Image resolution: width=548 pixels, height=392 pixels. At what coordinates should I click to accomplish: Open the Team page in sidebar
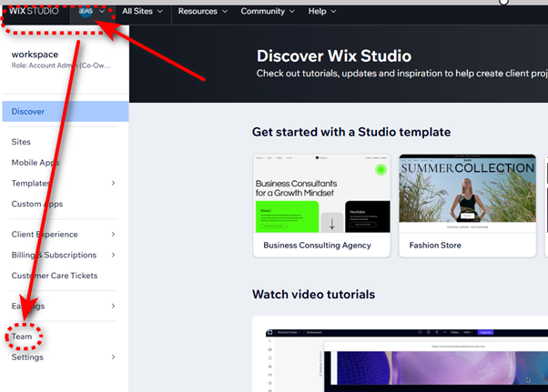point(22,337)
